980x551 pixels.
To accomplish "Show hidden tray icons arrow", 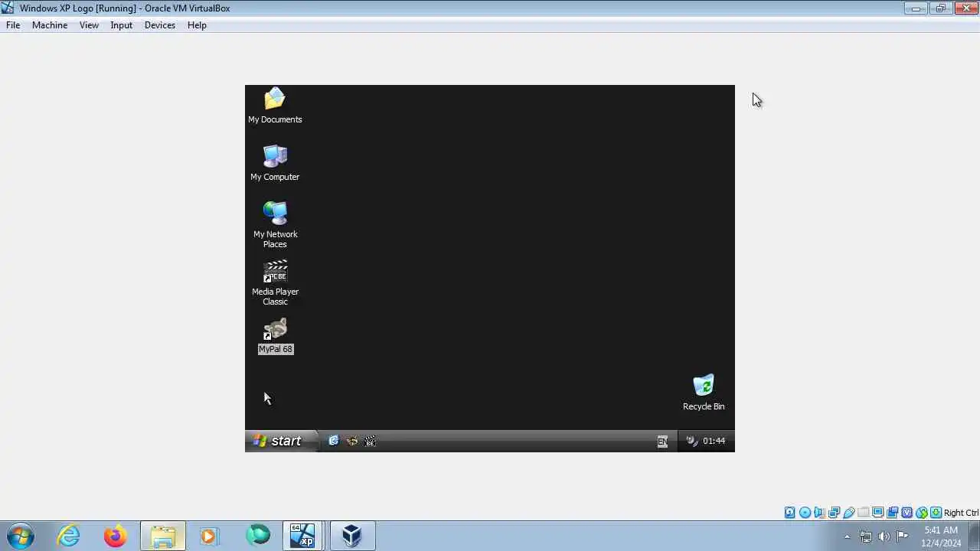I will [847, 536].
